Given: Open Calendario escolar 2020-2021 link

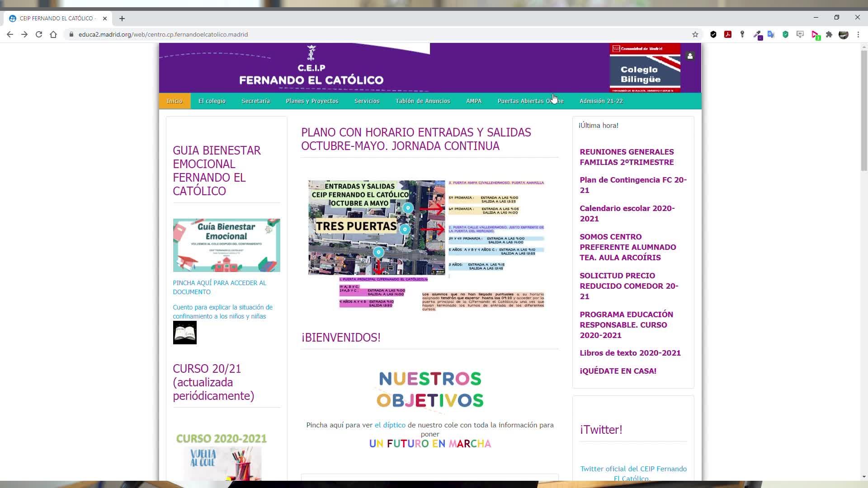Looking at the screenshot, I should [627, 213].
